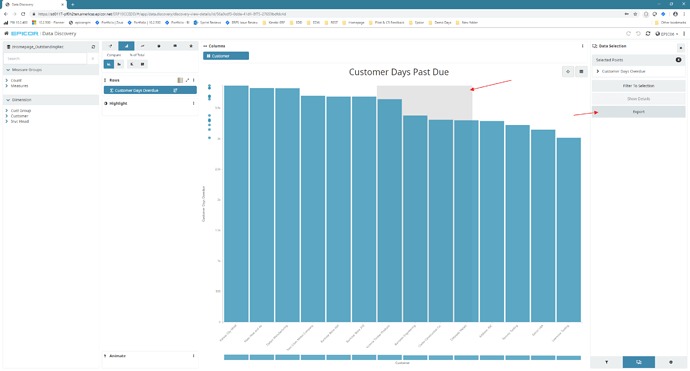
Task: Select the star chart type icon
Action: tap(191, 46)
